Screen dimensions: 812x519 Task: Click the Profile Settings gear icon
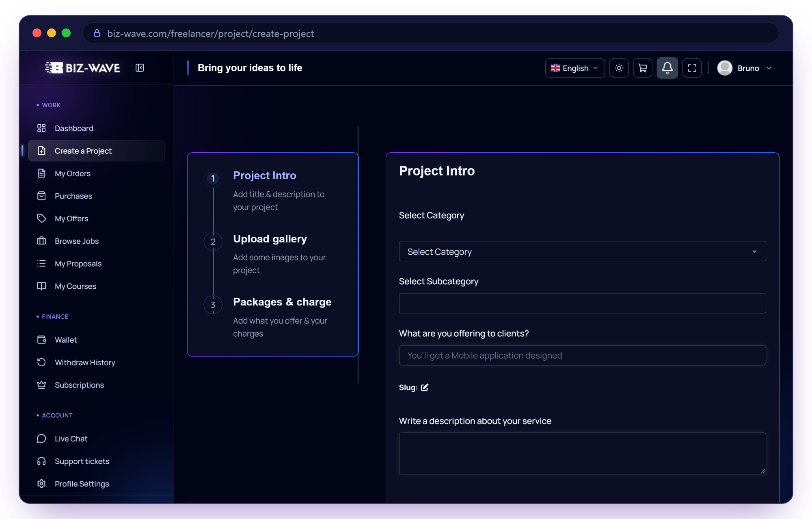pos(41,484)
